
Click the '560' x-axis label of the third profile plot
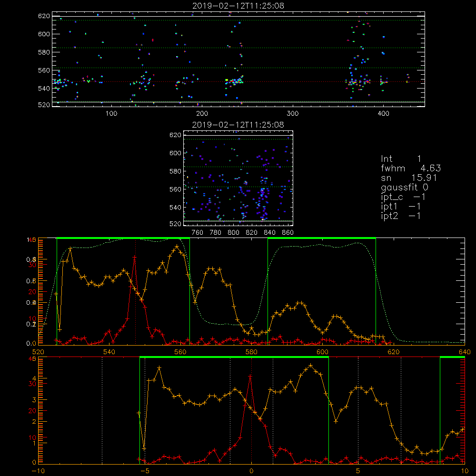tap(180, 352)
